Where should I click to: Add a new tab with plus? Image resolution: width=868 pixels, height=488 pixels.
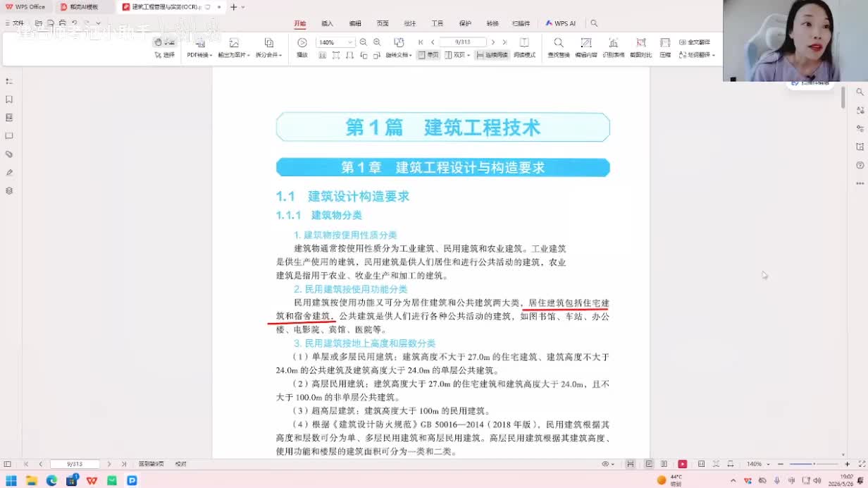pos(234,7)
